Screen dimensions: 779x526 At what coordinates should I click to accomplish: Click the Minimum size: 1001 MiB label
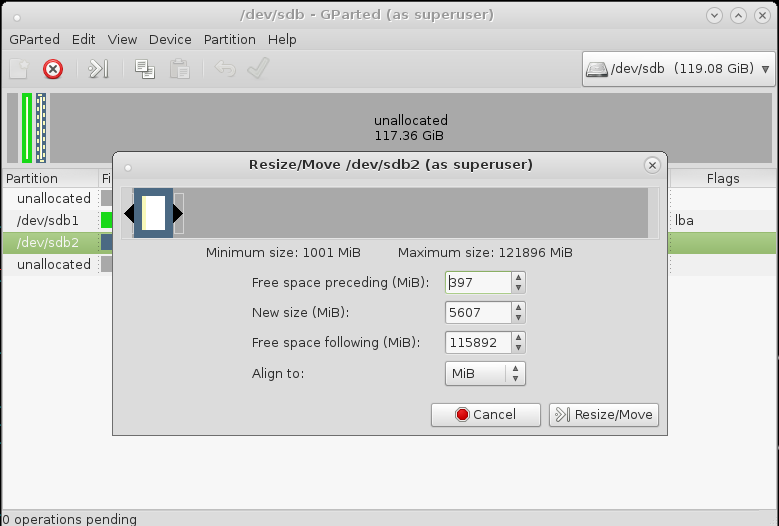click(x=283, y=252)
